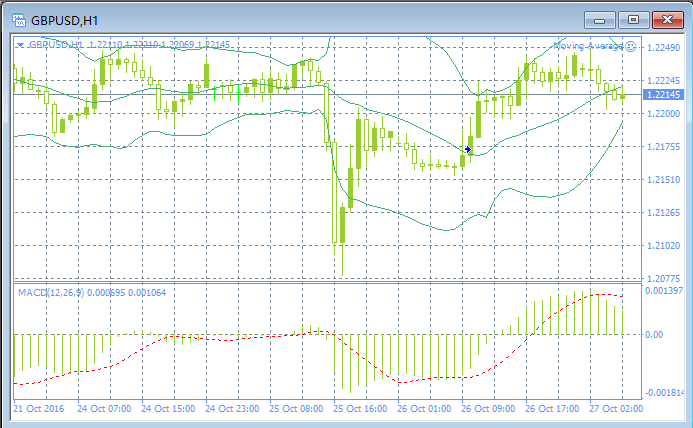Click the 24 Oct 23:00 time label
693x428 pixels.
click(x=232, y=409)
